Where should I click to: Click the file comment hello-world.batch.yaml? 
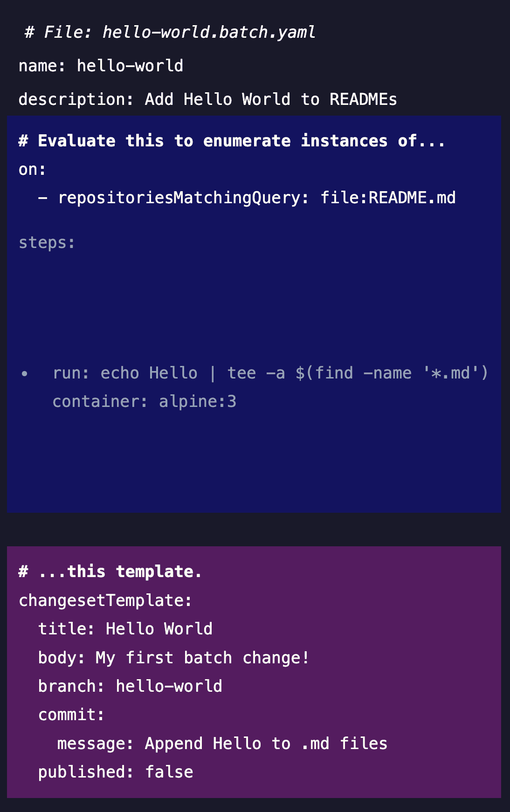[x=170, y=32]
